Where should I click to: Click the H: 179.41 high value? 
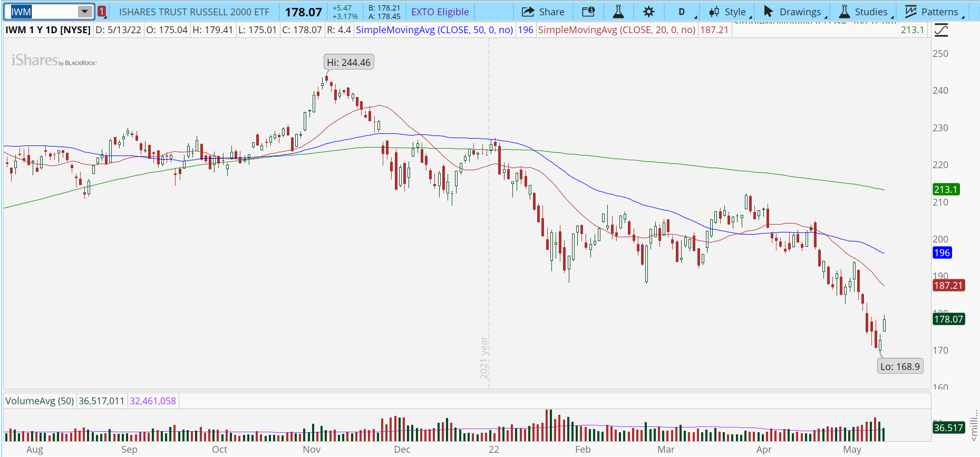[x=212, y=30]
